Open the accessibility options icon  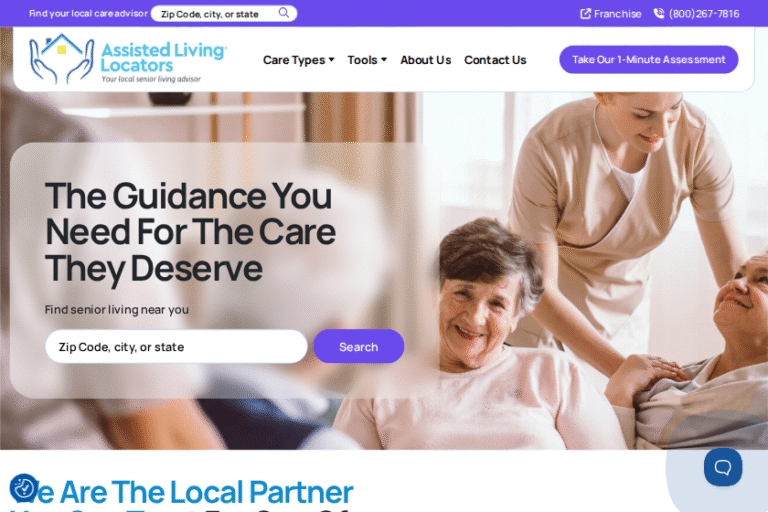point(24,488)
